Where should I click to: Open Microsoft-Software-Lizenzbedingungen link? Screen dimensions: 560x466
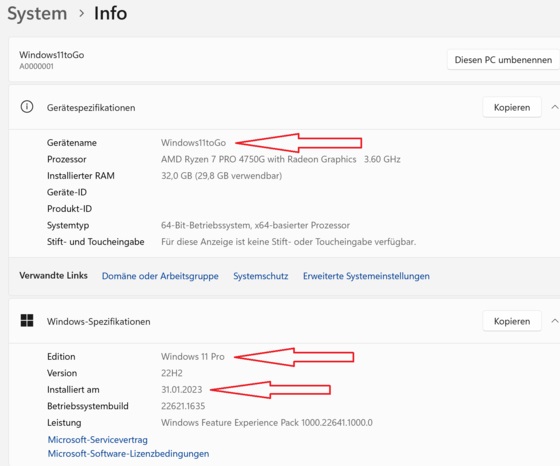[128, 454]
